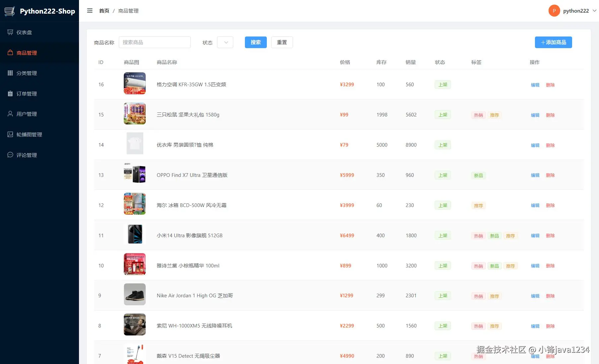The height and width of the screenshot is (364, 599).
Task: Click the 商品管理 bag icon
Action: pos(10,52)
